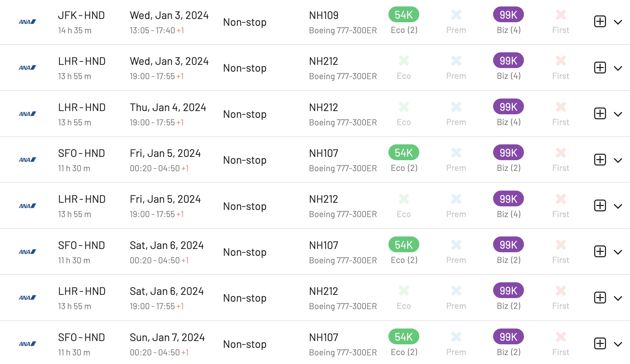
Task: Click plus icon on Sat Jan 6 LHR-HND row
Action: 600,298
